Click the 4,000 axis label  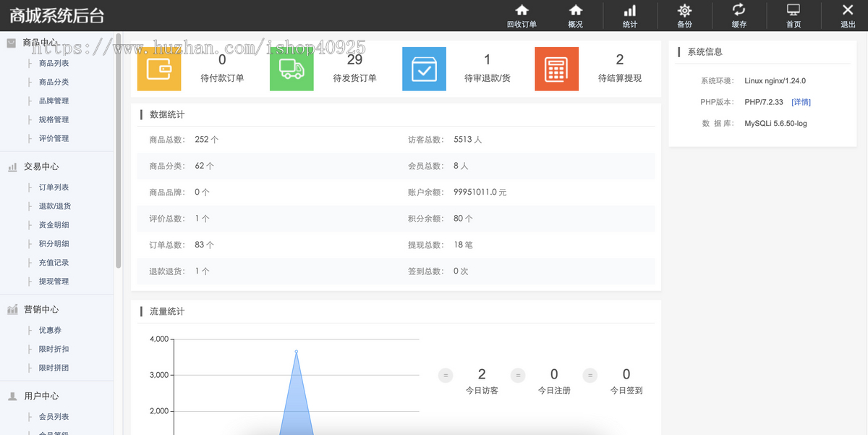pyautogui.click(x=159, y=339)
